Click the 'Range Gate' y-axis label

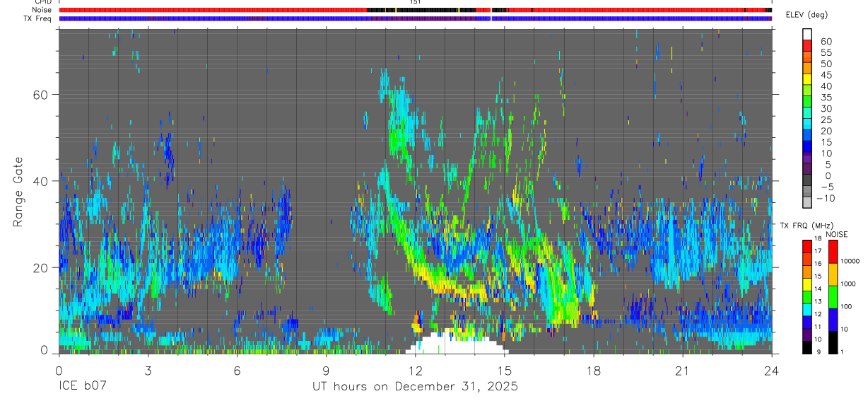coord(17,191)
